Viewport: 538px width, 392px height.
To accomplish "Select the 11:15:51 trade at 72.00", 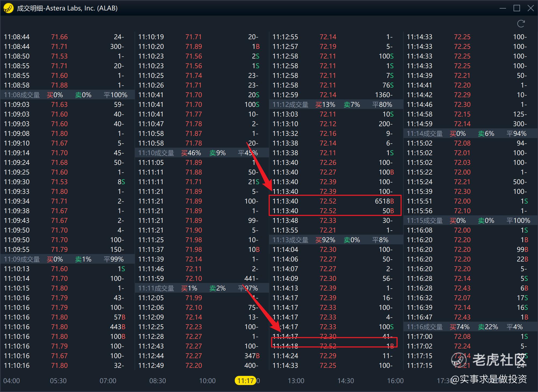I will 470,201.
